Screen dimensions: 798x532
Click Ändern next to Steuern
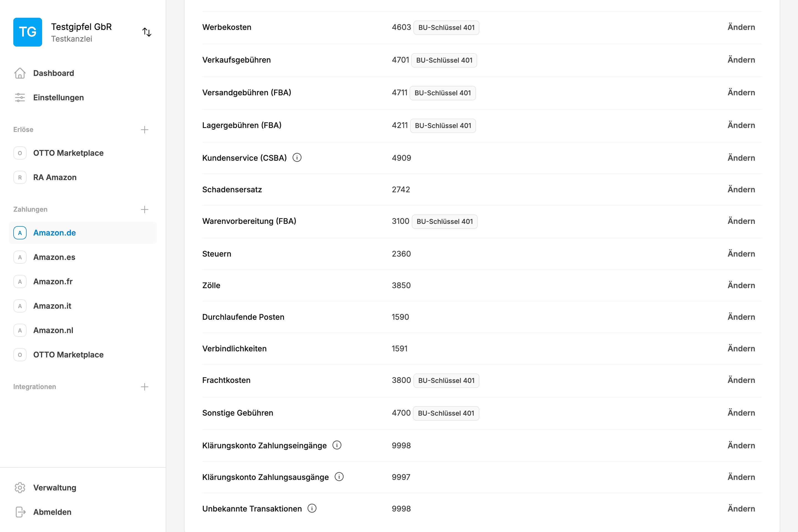(741, 254)
